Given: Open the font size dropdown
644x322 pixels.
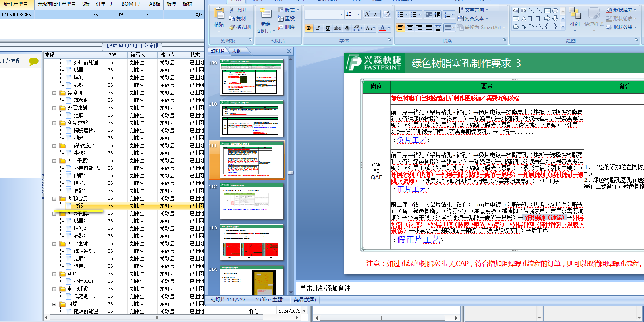Looking at the screenshot, I should click(x=359, y=15).
